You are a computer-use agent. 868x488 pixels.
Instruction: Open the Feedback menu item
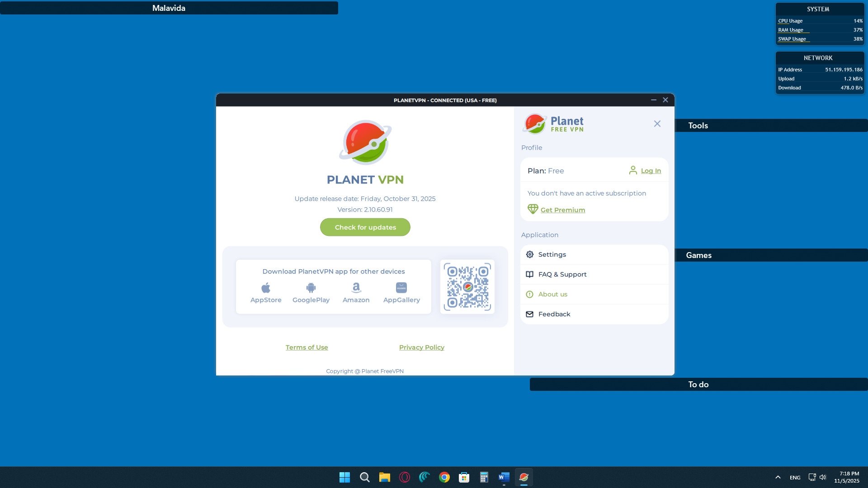coord(554,314)
